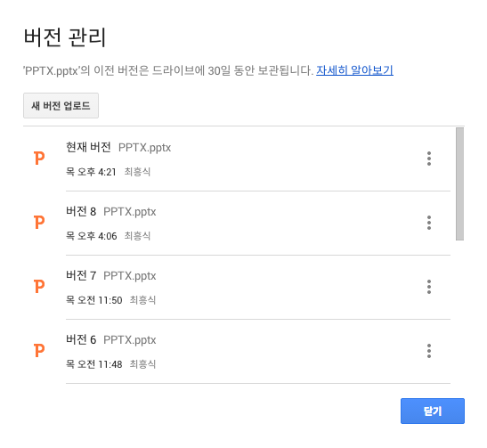This screenshot has height=448, width=487.
Task: Open more options for 현재 버전
Action: point(428,159)
